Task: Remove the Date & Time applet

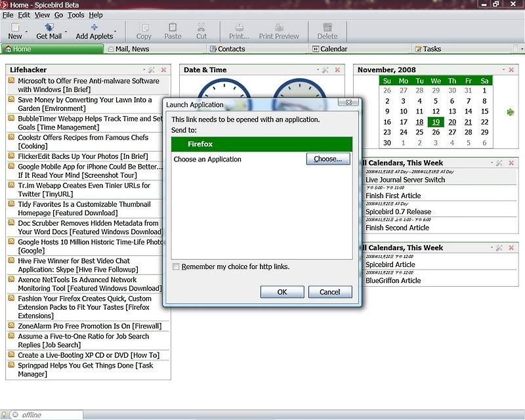Action: click(x=337, y=70)
